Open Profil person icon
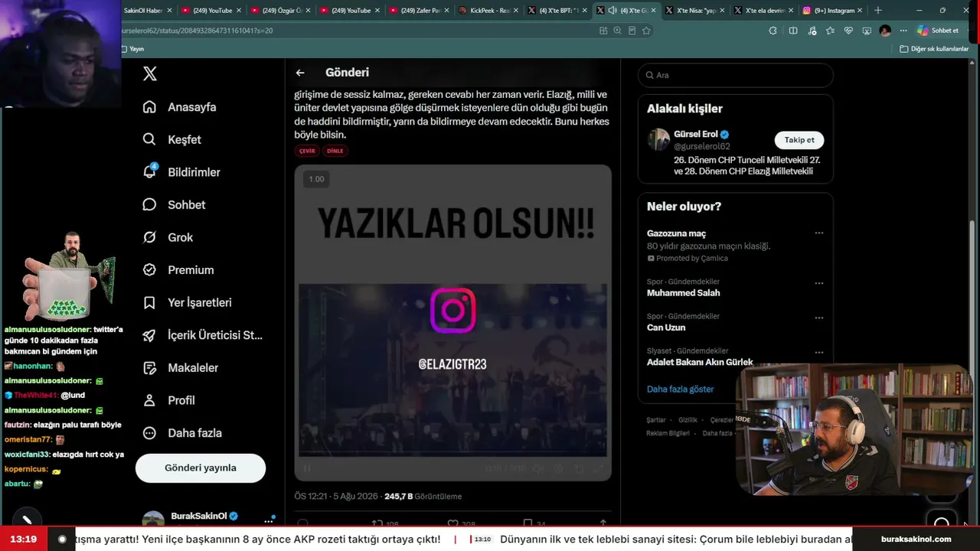The image size is (980, 551). coord(149,400)
